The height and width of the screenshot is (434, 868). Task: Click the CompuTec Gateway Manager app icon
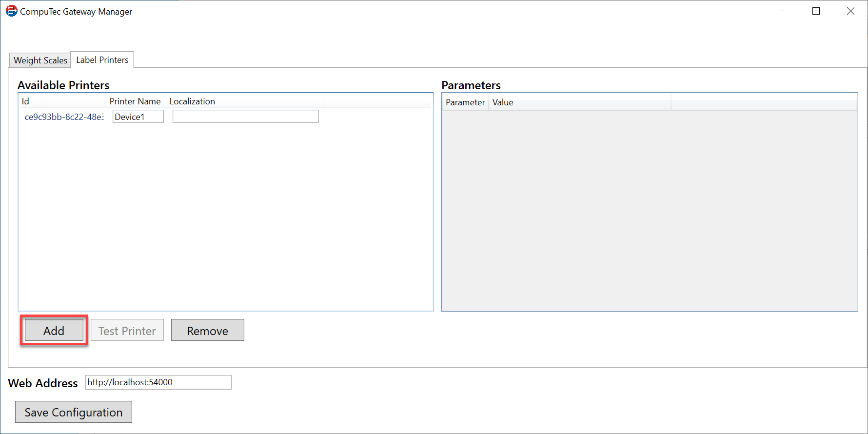[x=11, y=11]
